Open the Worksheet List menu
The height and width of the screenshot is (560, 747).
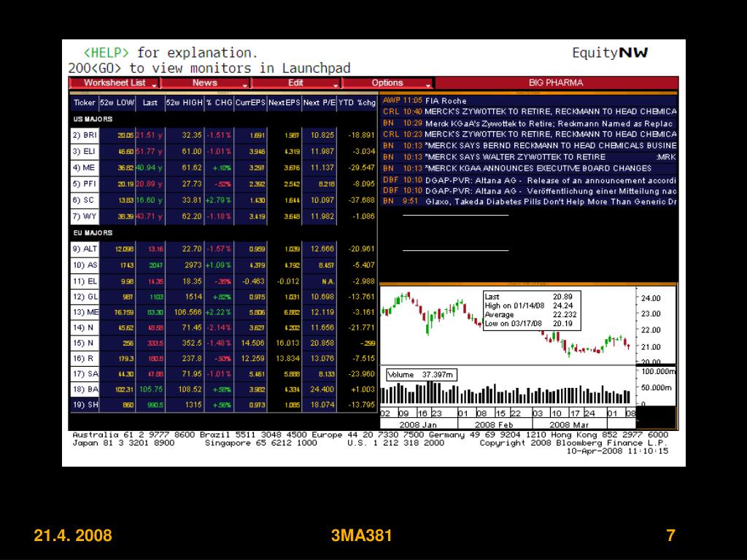click(x=115, y=83)
